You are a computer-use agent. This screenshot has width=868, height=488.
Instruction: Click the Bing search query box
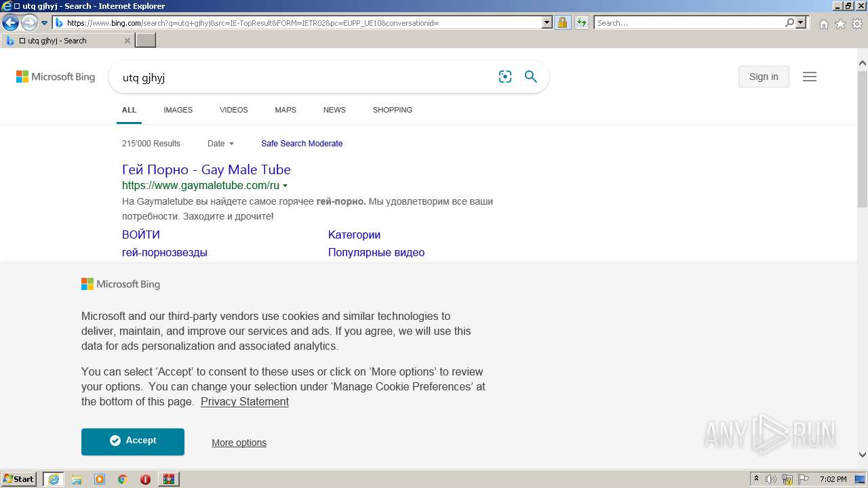tap(305, 77)
